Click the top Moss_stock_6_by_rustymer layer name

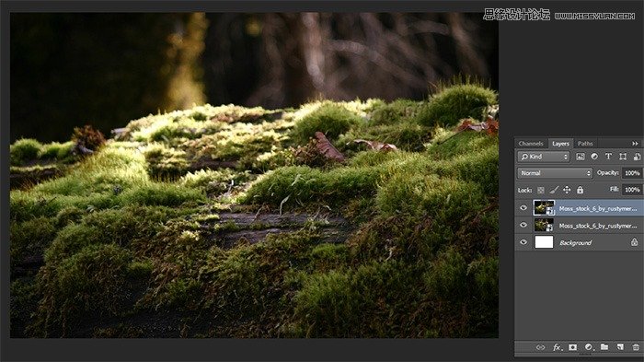598,208
